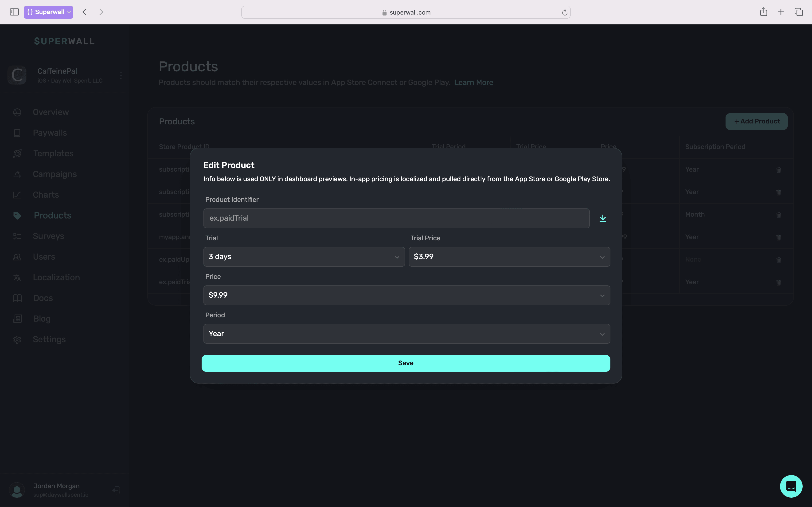Screen dimensions: 812x507
Task: Reload the page with refresh icon
Action: pyautogui.click(x=565, y=12)
